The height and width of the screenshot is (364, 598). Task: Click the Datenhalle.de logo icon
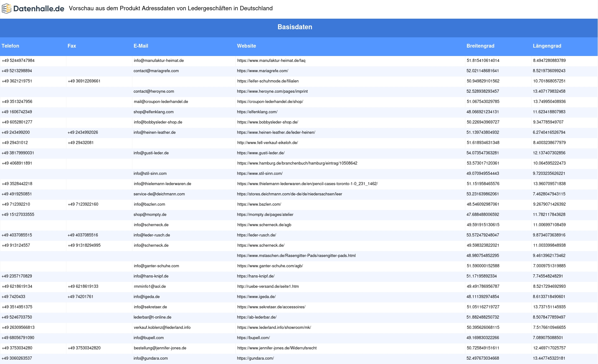tap(7, 9)
